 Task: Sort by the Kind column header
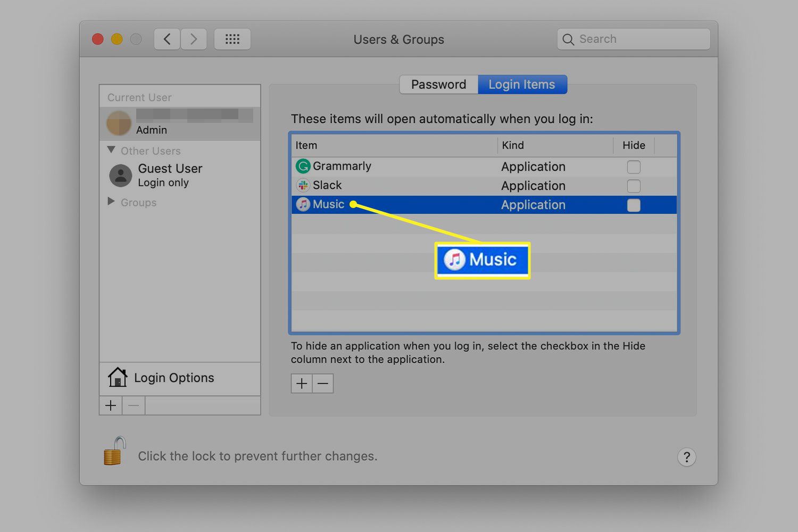pyautogui.click(x=555, y=145)
